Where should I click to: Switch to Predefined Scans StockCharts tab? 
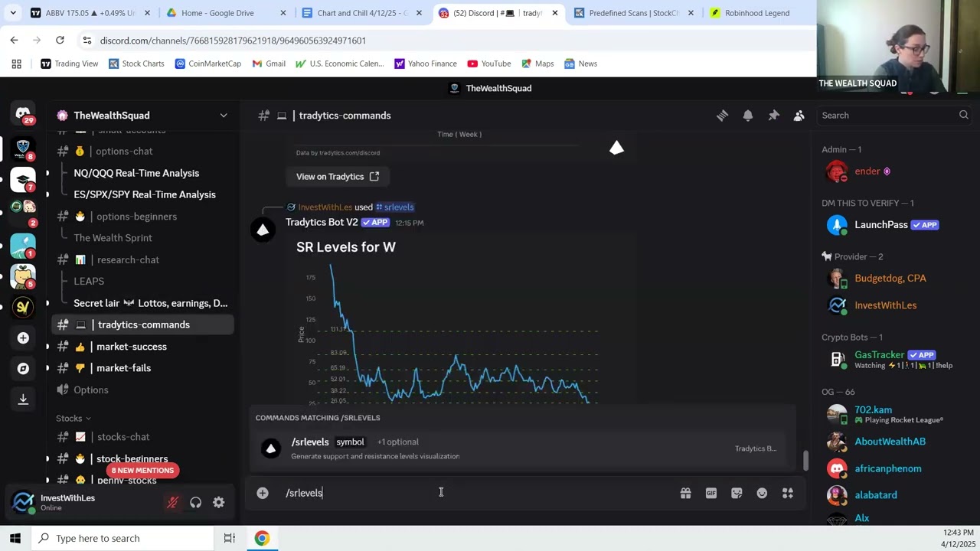pyautogui.click(x=633, y=13)
